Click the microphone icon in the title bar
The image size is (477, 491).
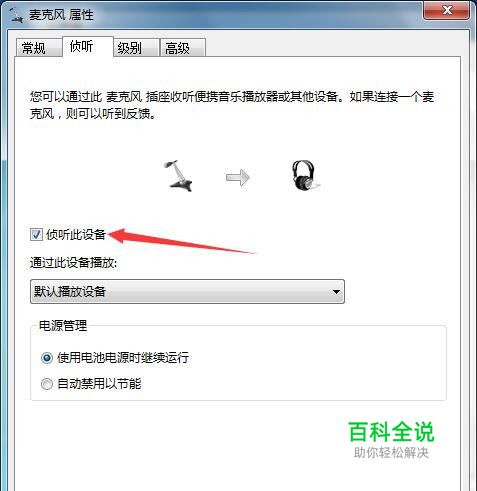coord(16,15)
